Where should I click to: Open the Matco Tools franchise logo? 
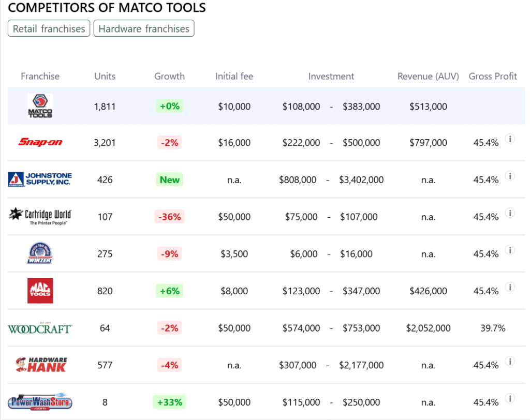click(x=40, y=106)
